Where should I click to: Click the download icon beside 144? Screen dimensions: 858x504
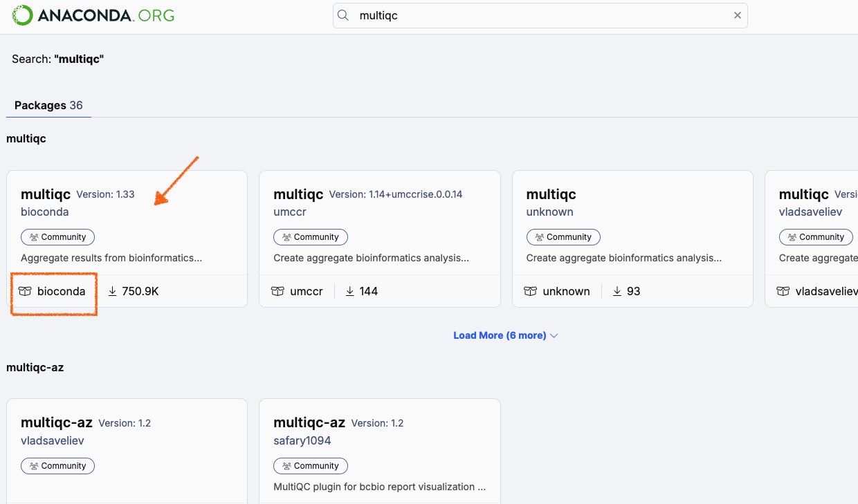[350, 291]
